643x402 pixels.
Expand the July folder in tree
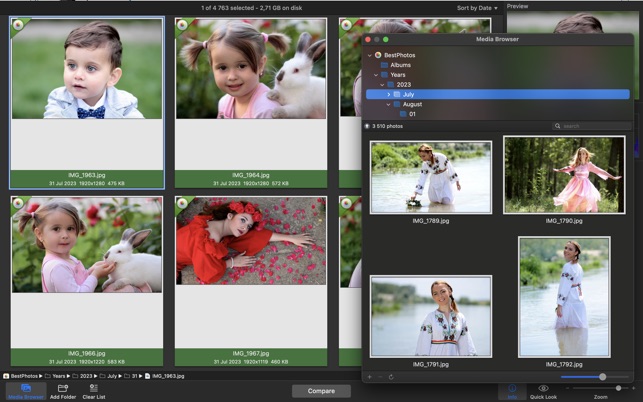coord(389,94)
